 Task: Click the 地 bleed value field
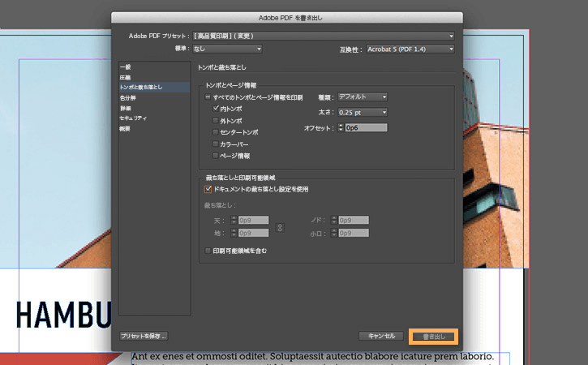(254, 233)
